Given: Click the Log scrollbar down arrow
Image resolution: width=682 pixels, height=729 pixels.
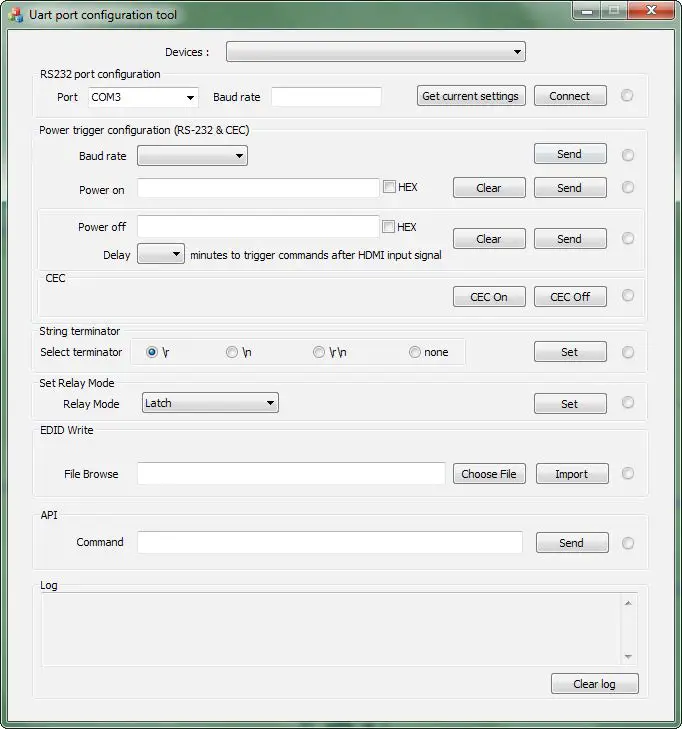Looking at the screenshot, I should coord(628,656).
